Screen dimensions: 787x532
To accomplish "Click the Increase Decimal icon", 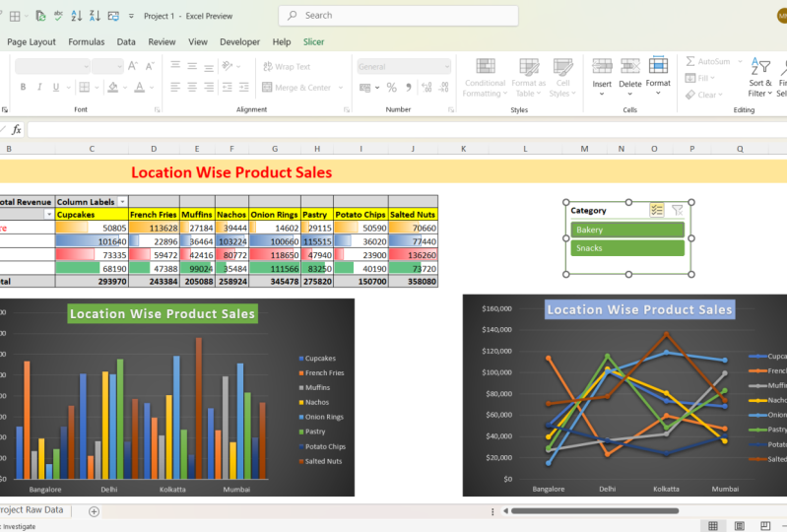I will tap(426, 88).
